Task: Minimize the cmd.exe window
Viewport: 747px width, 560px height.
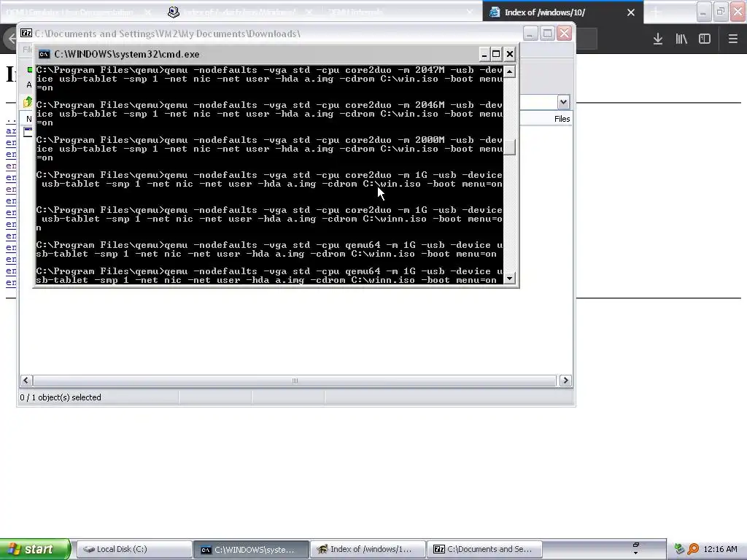Action: (x=484, y=54)
